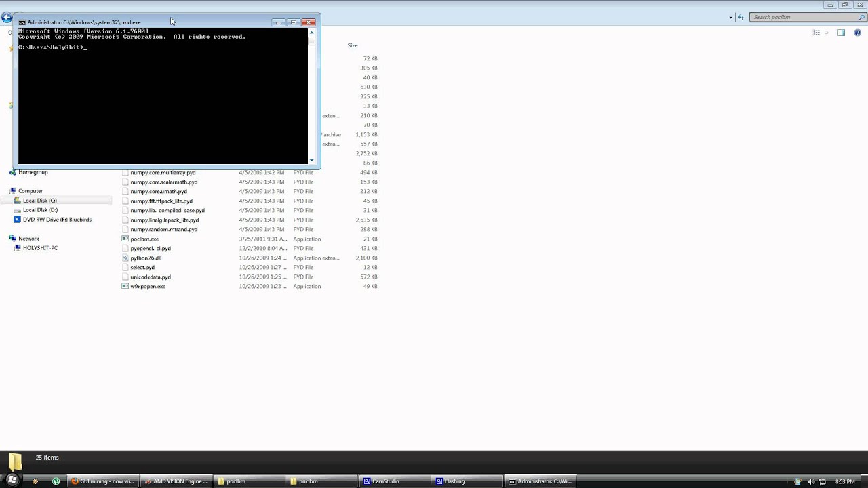Change view using the view icon
This screenshot has height=488, width=868.
click(816, 33)
